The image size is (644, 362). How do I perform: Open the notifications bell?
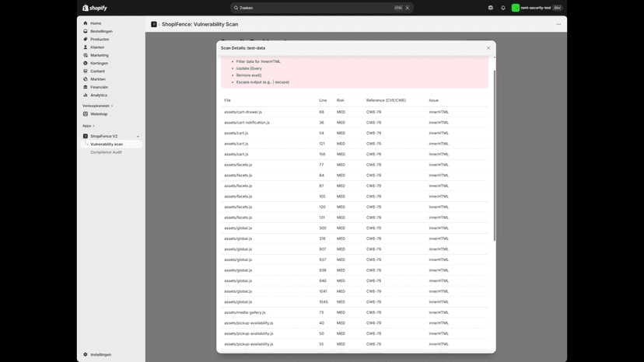point(502,8)
